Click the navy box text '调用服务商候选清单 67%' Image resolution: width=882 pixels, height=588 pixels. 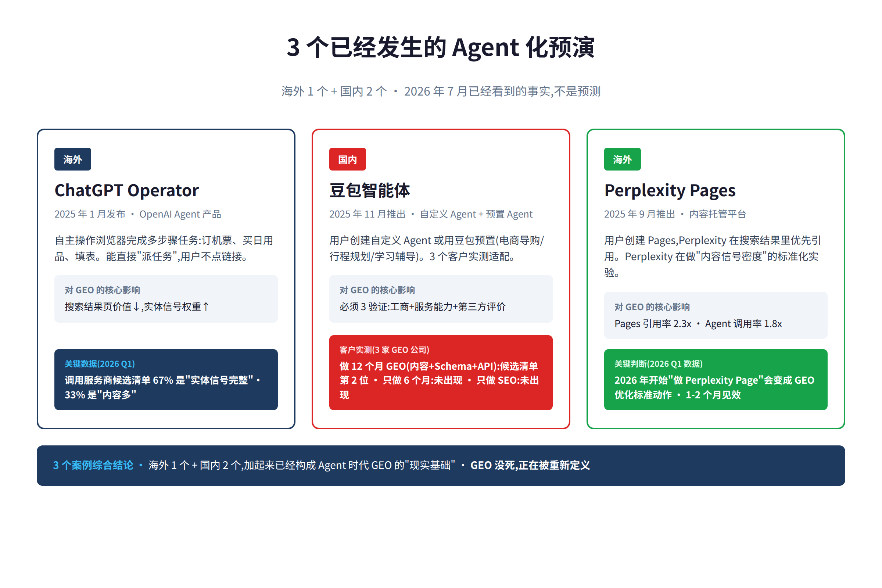163,387
